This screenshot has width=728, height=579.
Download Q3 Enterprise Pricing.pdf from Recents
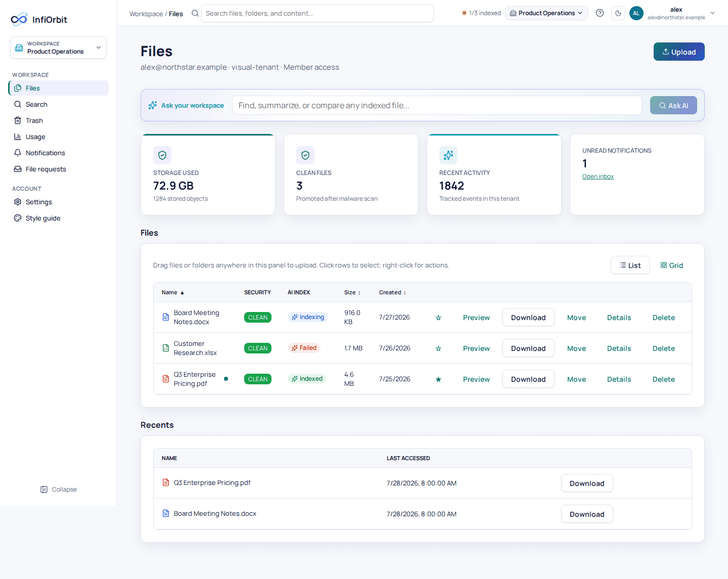pyautogui.click(x=587, y=483)
